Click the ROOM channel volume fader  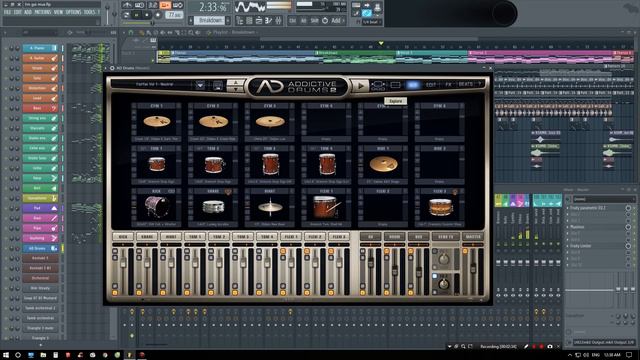[x=395, y=270]
